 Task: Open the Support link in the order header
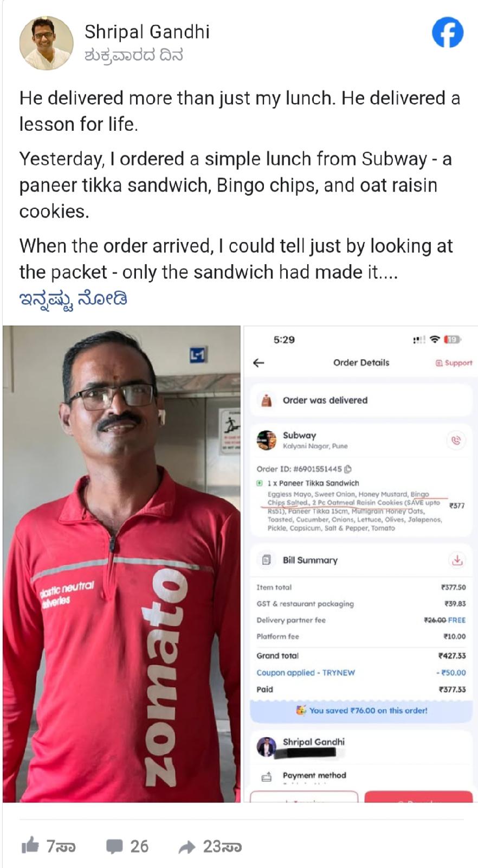point(454,363)
